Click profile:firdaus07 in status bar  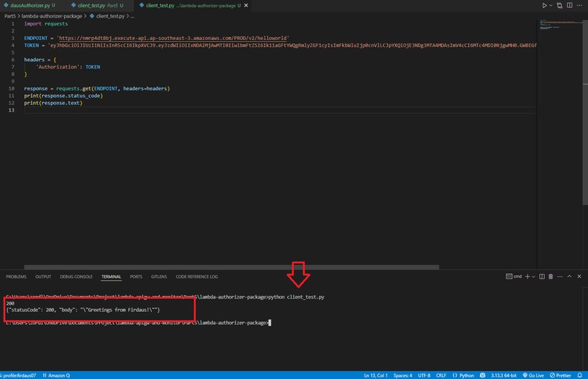click(19, 375)
